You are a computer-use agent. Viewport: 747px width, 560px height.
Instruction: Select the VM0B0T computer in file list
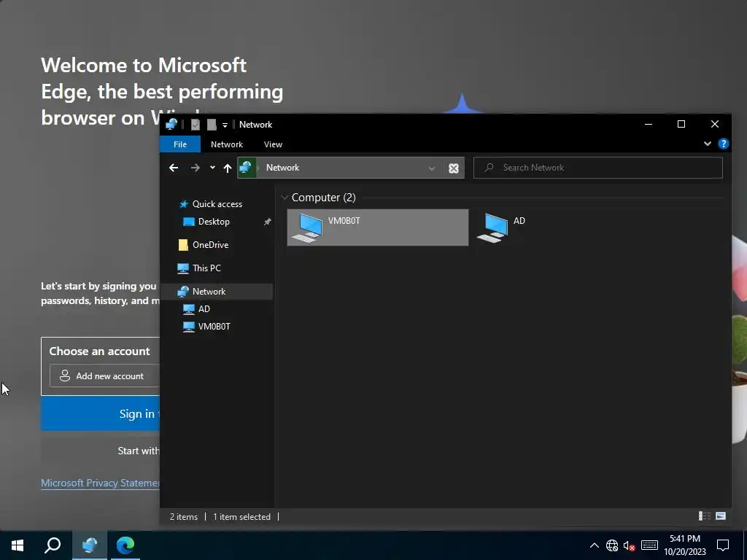(x=377, y=227)
